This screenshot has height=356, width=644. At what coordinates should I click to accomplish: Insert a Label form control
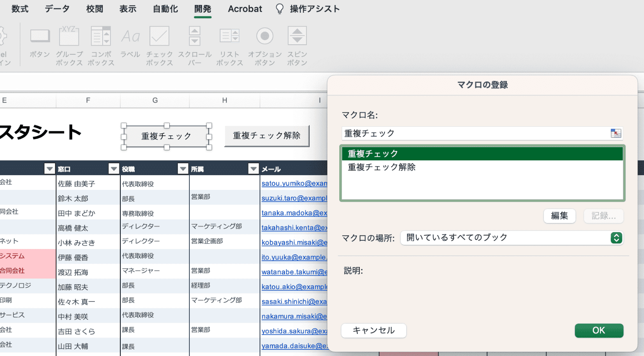(x=130, y=43)
